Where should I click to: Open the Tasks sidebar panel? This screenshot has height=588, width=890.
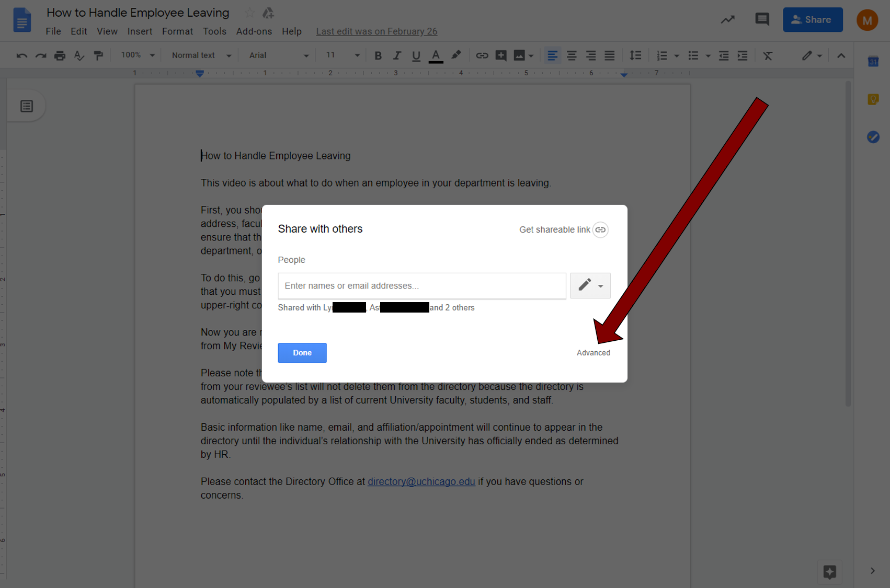[x=873, y=137]
